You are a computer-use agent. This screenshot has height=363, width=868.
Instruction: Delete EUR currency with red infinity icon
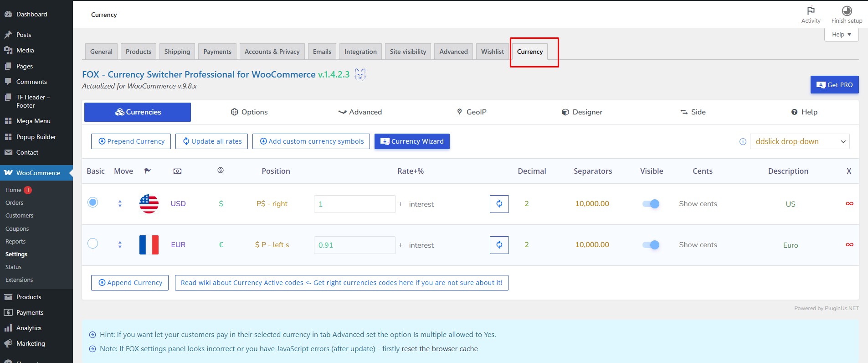click(849, 245)
